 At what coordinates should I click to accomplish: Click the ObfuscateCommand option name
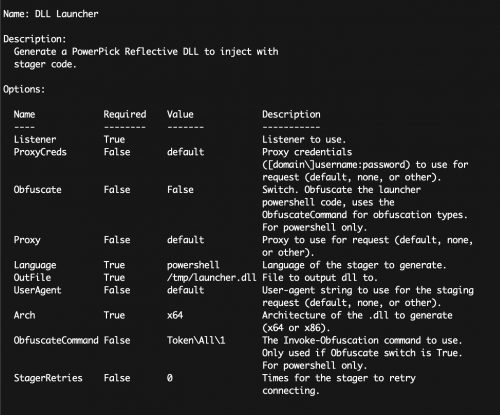[x=56, y=340]
